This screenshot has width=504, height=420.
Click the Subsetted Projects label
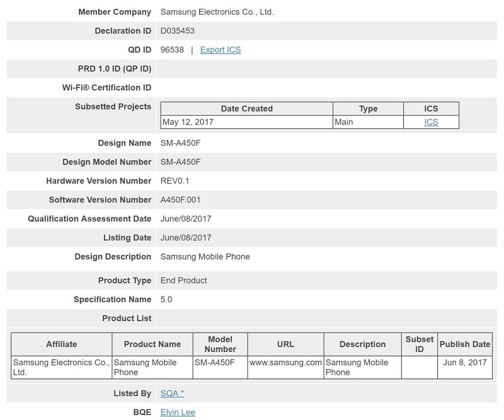pyautogui.click(x=113, y=106)
